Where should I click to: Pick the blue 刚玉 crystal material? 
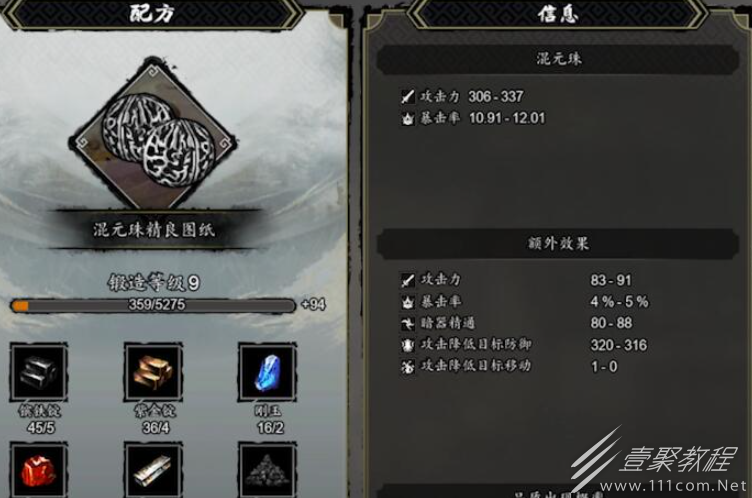pyautogui.click(x=267, y=372)
